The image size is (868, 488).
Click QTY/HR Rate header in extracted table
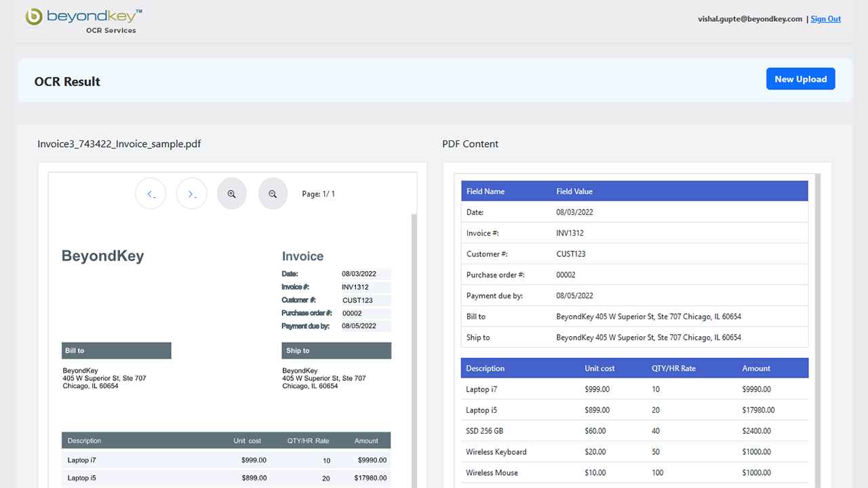click(x=673, y=369)
